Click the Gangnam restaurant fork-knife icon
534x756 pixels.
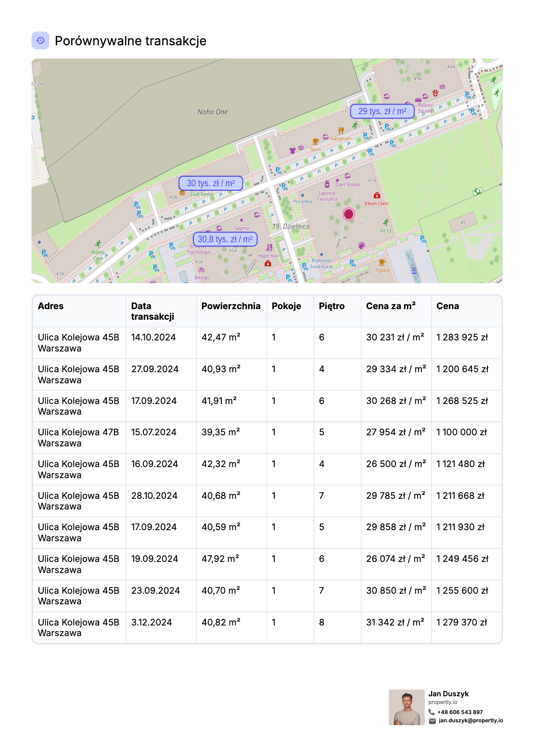click(x=341, y=130)
